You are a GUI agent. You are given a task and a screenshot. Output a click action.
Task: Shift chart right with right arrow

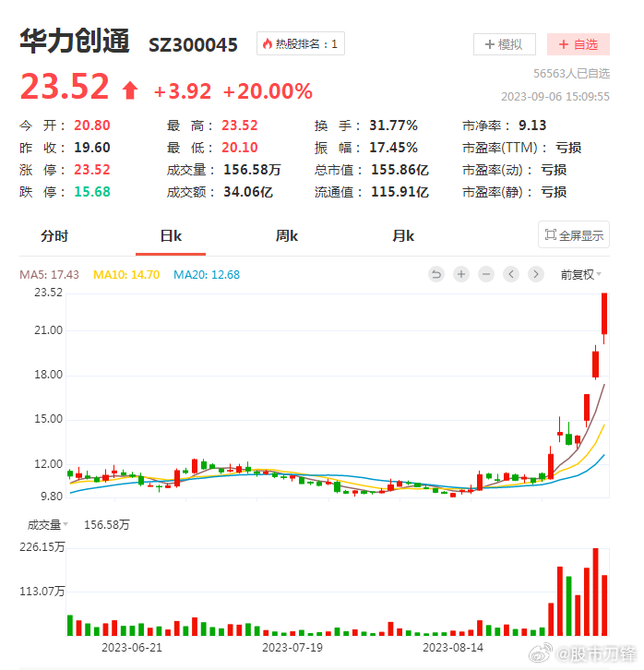tap(536, 274)
